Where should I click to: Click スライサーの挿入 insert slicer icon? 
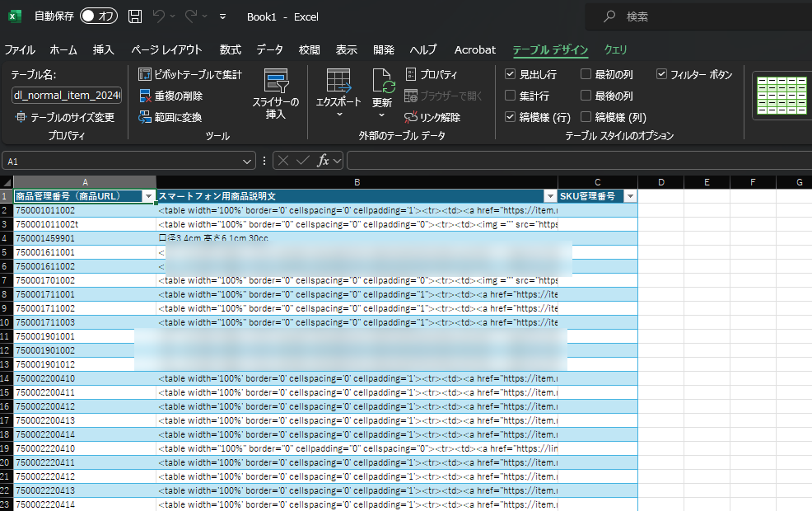click(x=276, y=81)
